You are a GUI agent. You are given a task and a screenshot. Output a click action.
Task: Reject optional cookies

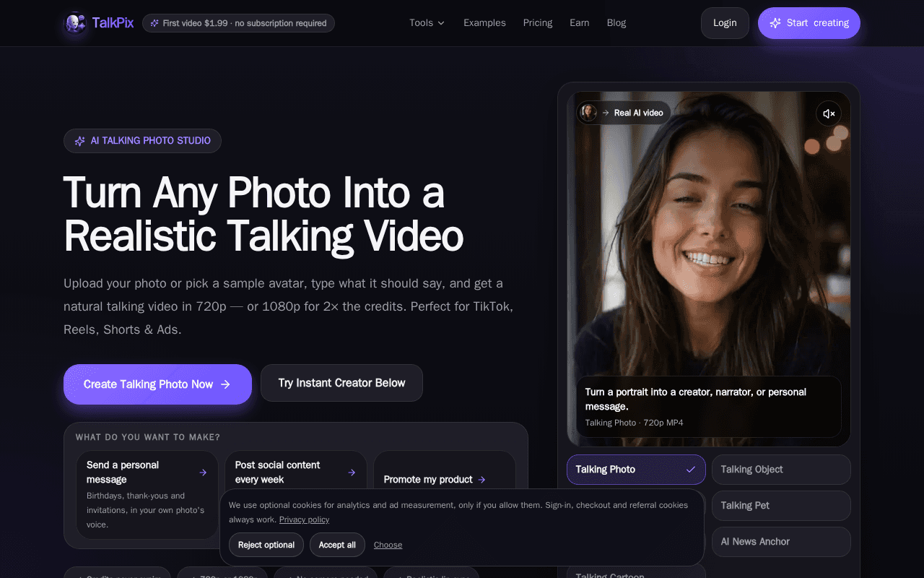click(x=266, y=545)
